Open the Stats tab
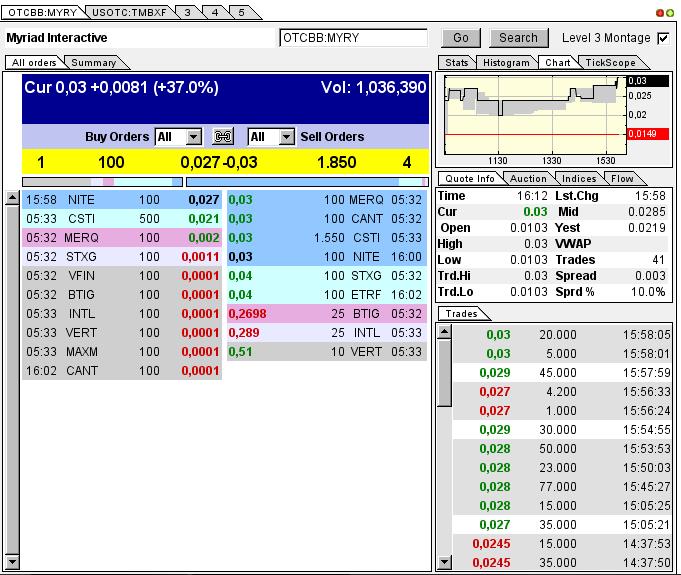The width and height of the screenshot is (681, 575). tap(456, 63)
